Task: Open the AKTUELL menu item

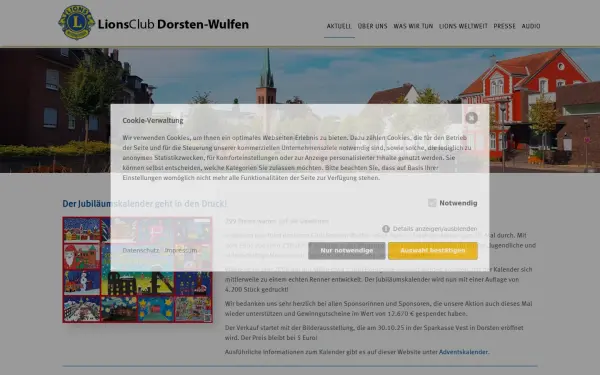Action: [x=339, y=26]
